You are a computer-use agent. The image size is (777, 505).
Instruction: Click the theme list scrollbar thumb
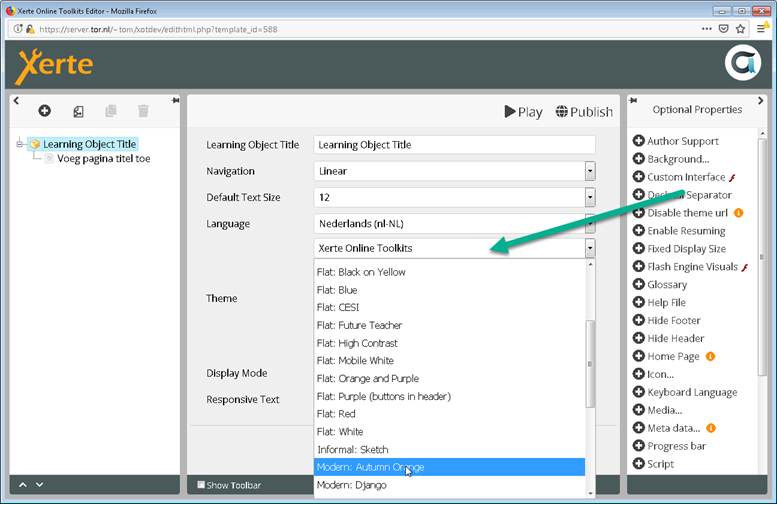[590, 364]
